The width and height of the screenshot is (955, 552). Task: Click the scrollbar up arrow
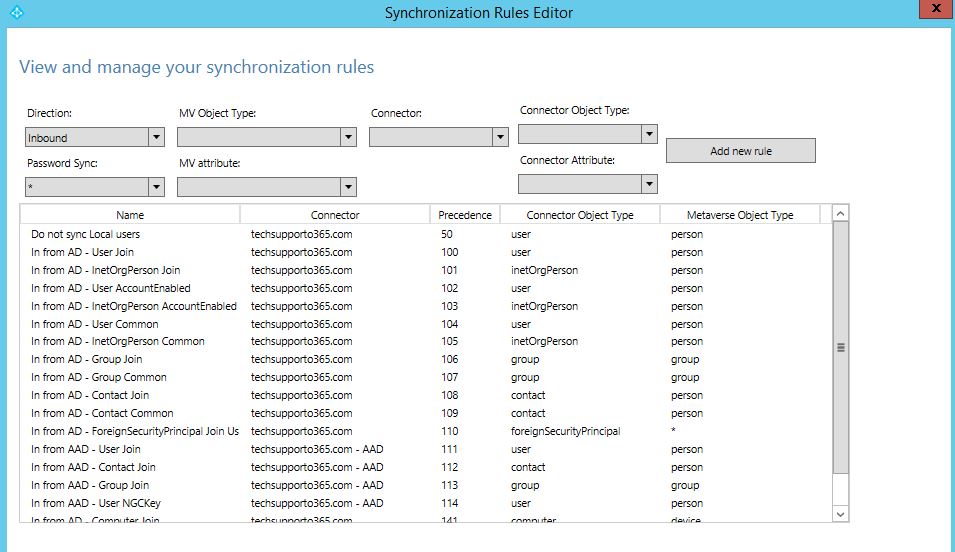840,213
